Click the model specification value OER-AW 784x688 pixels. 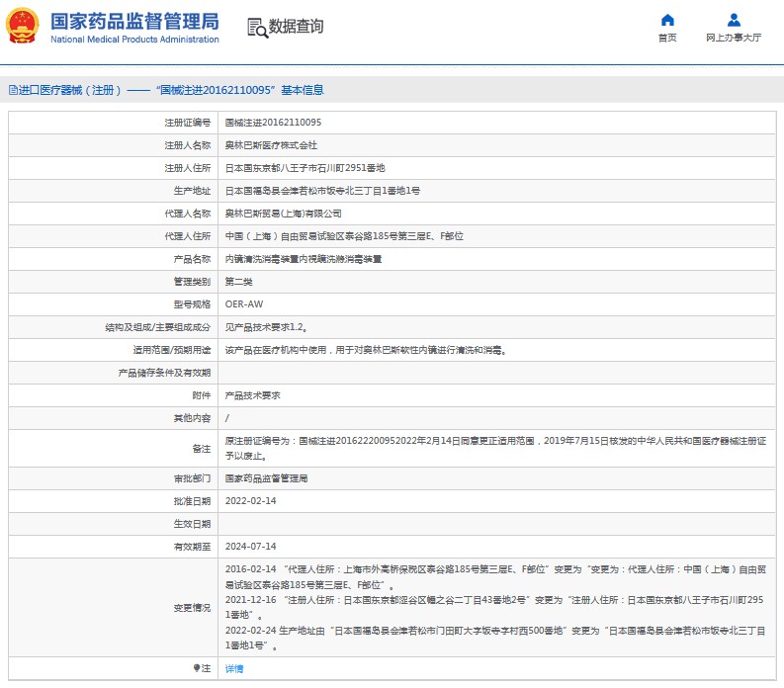pyautogui.click(x=244, y=303)
